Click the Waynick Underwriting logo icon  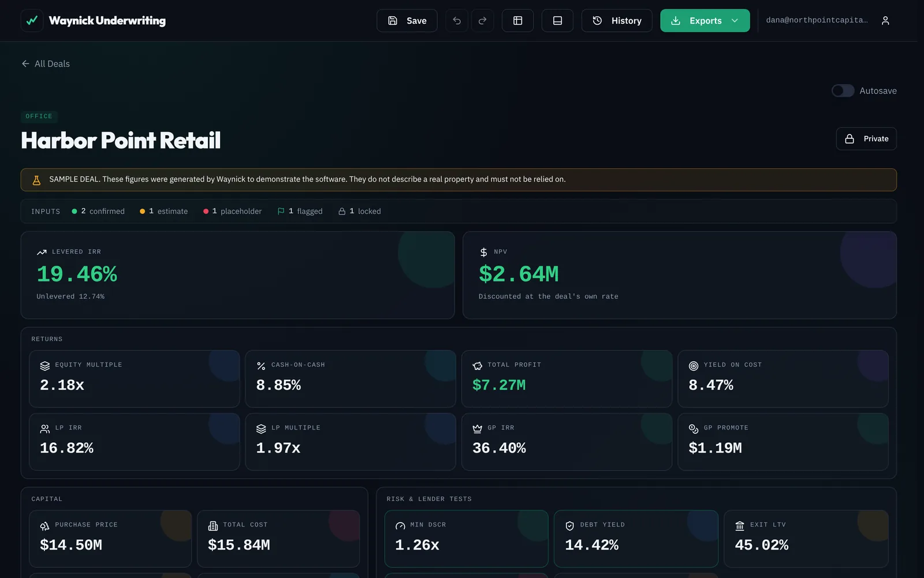pos(32,20)
